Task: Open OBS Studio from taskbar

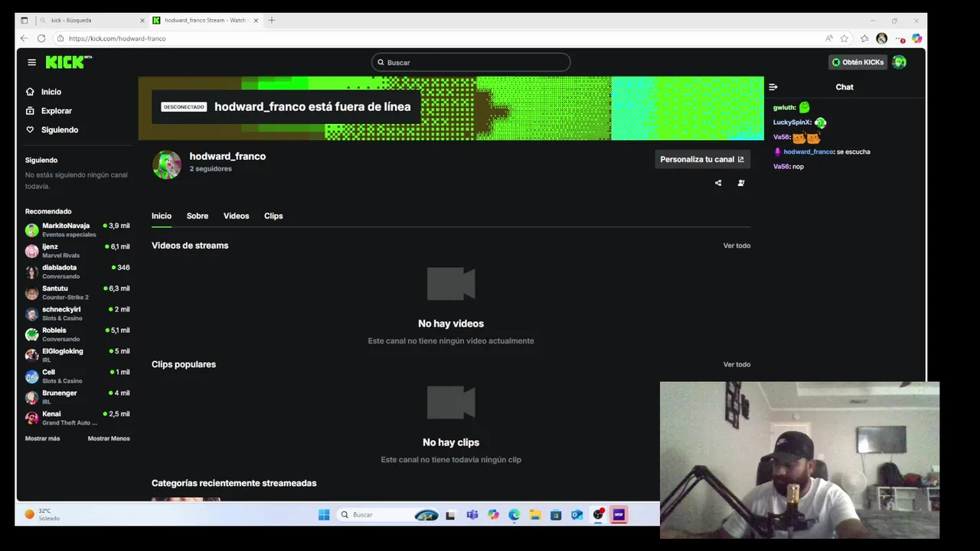Action: point(598,515)
